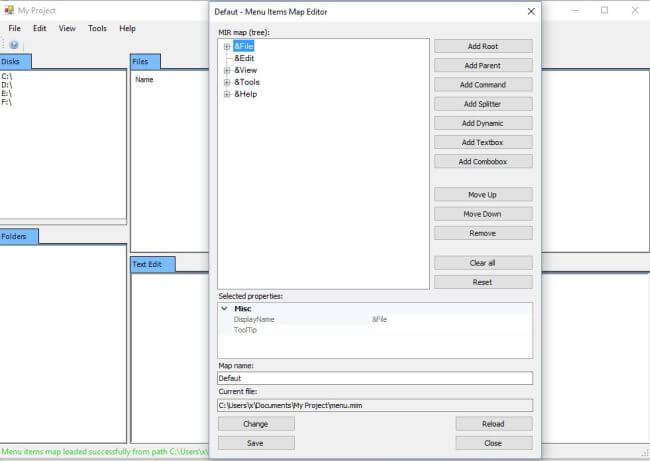Save the menu items map
Screen dimensions: 650x461
256,443
